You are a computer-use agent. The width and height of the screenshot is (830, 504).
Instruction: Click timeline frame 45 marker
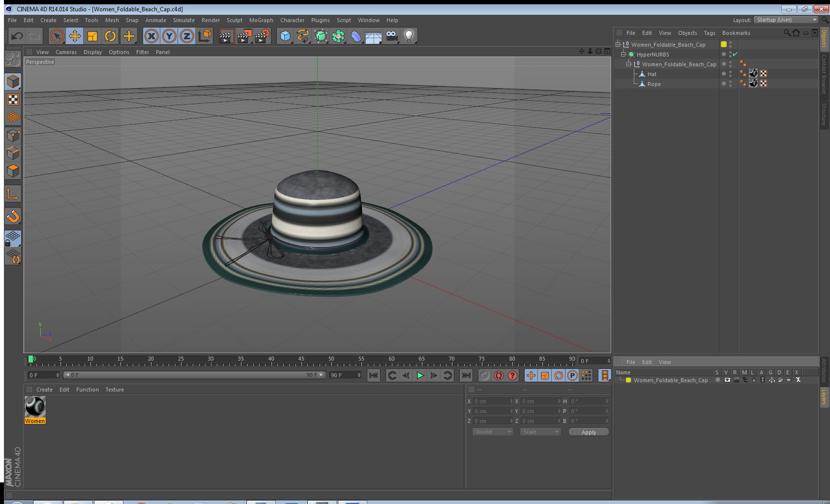click(x=301, y=360)
